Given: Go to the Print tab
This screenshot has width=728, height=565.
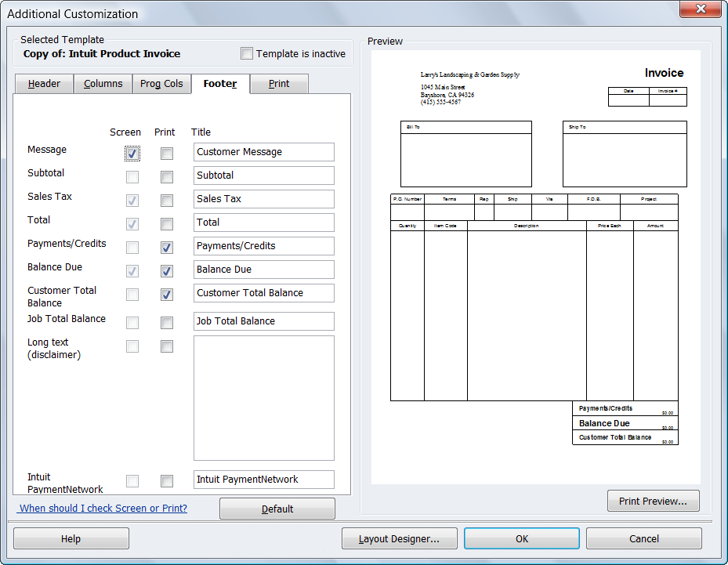Looking at the screenshot, I should (x=279, y=84).
